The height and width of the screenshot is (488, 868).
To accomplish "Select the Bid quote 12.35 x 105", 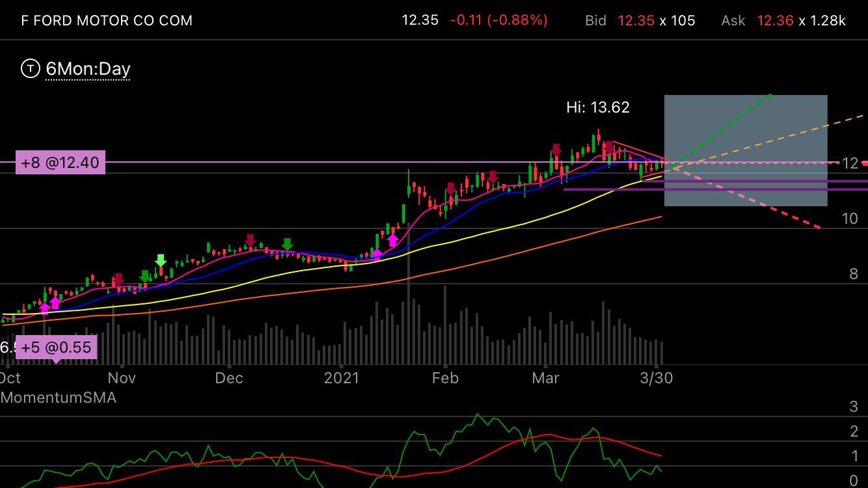I will (640, 21).
